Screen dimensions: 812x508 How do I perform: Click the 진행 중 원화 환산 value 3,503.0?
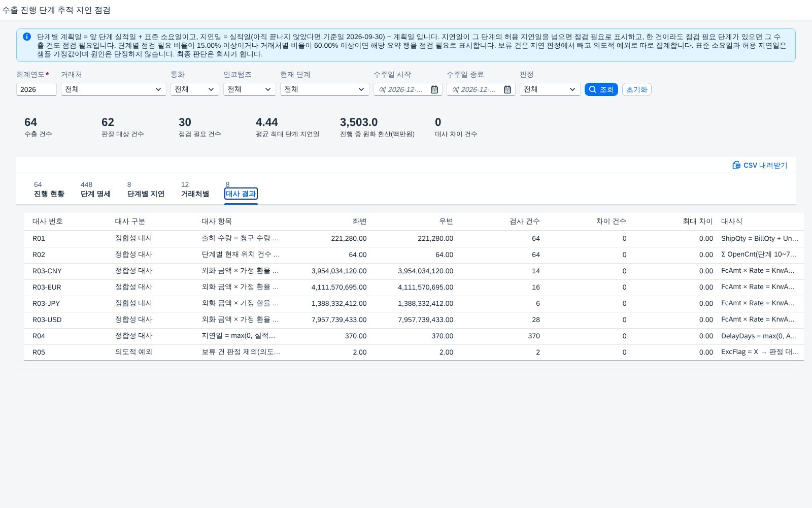coord(359,122)
